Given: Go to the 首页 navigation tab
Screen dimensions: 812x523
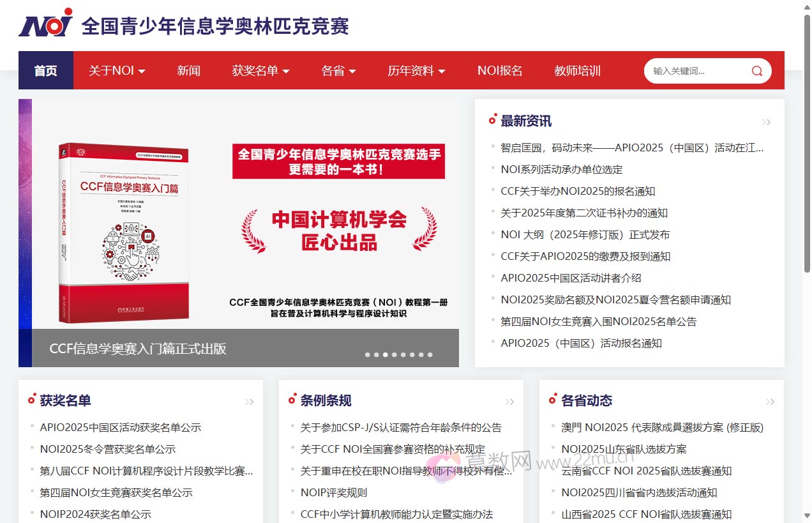Looking at the screenshot, I should pyautogui.click(x=45, y=71).
